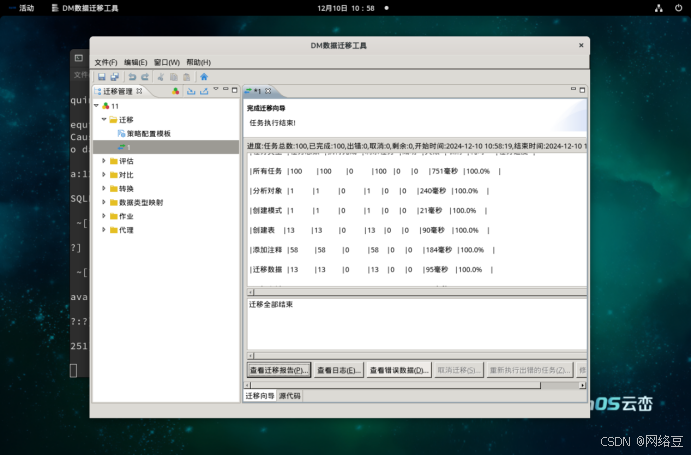692x456 pixels.
Task: Click the 分析对象 row label
Action: point(267,191)
